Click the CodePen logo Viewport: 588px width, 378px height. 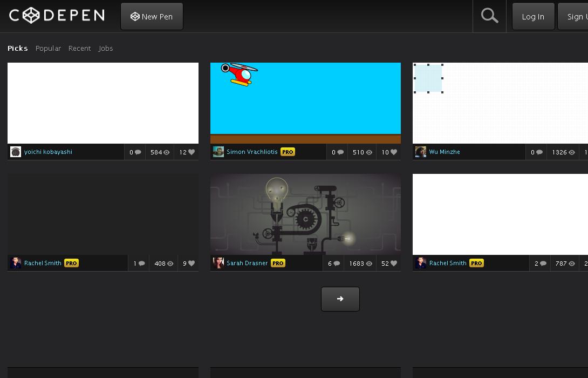coord(56,16)
